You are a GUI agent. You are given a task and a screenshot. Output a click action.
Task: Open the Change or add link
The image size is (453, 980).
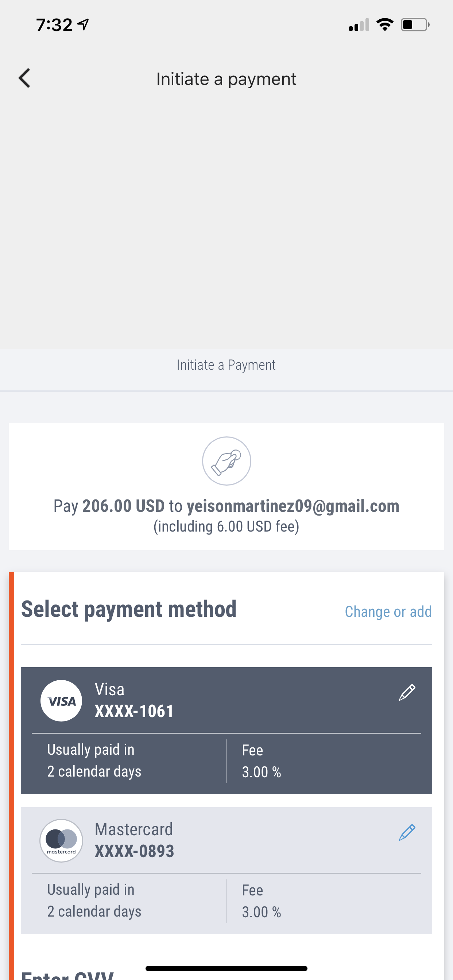click(388, 612)
